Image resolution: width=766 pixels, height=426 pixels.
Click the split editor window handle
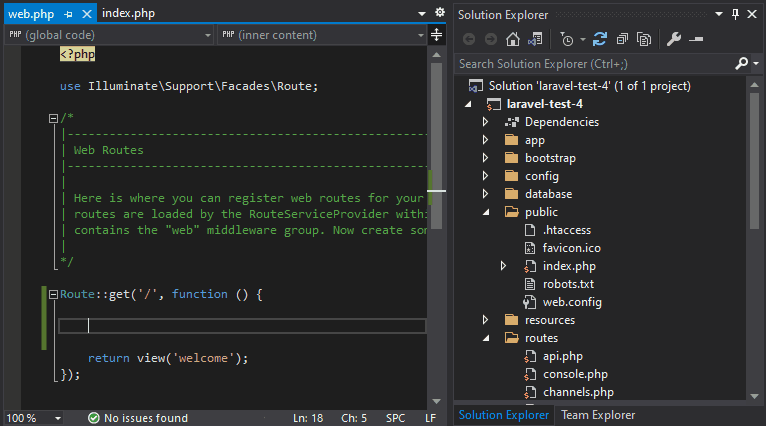click(436, 35)
